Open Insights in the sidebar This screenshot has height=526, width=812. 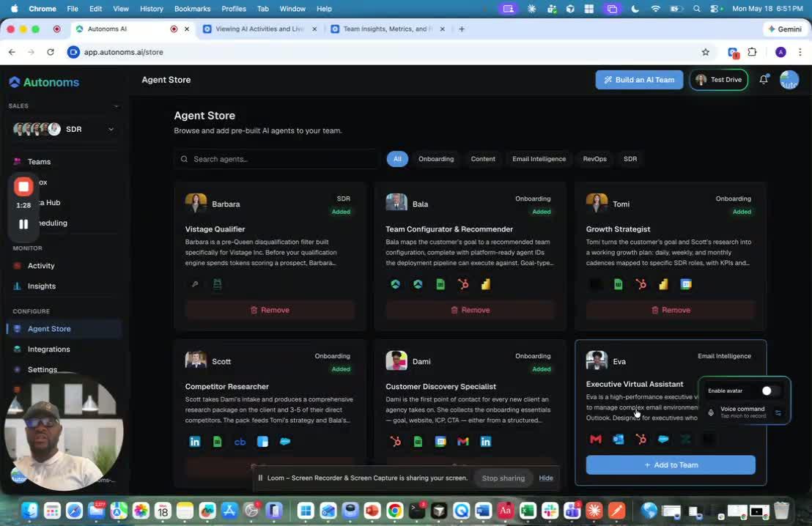pos(42,286)
